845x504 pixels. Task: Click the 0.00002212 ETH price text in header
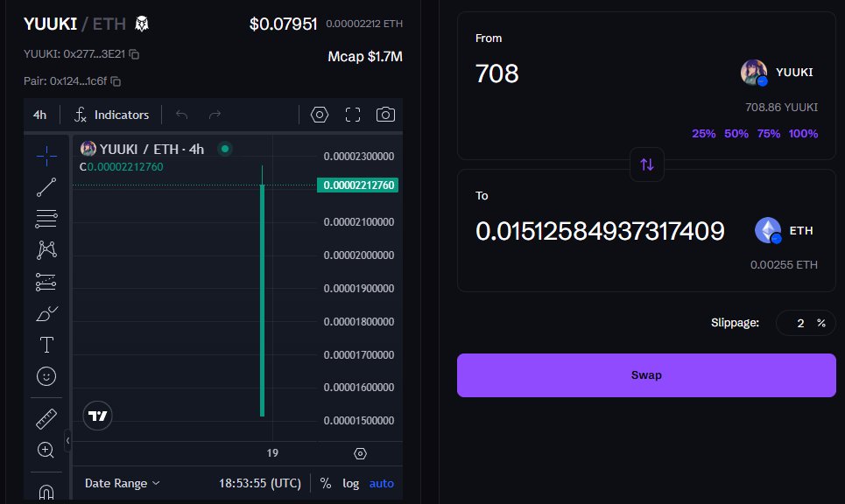[364, 24]
